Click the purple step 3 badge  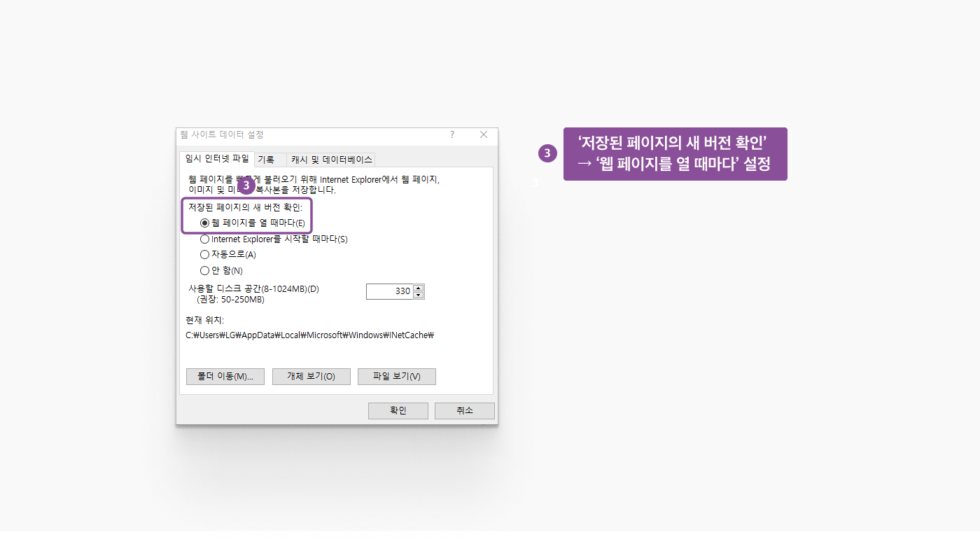point(547,153)
